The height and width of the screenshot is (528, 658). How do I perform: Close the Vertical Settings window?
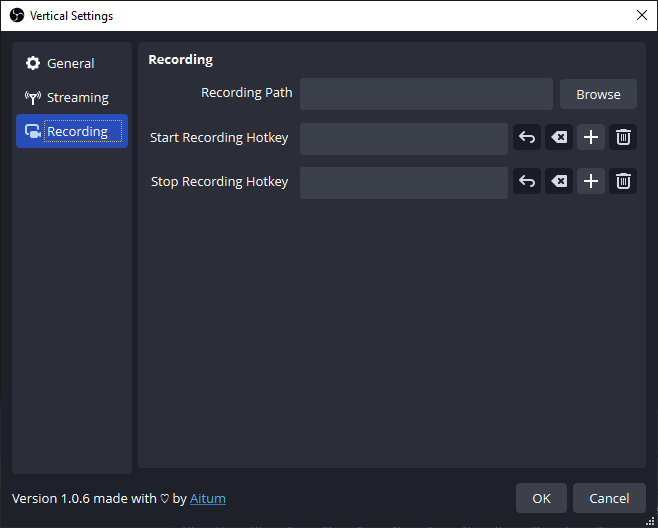pyautogui.click(x=641, y=15)
